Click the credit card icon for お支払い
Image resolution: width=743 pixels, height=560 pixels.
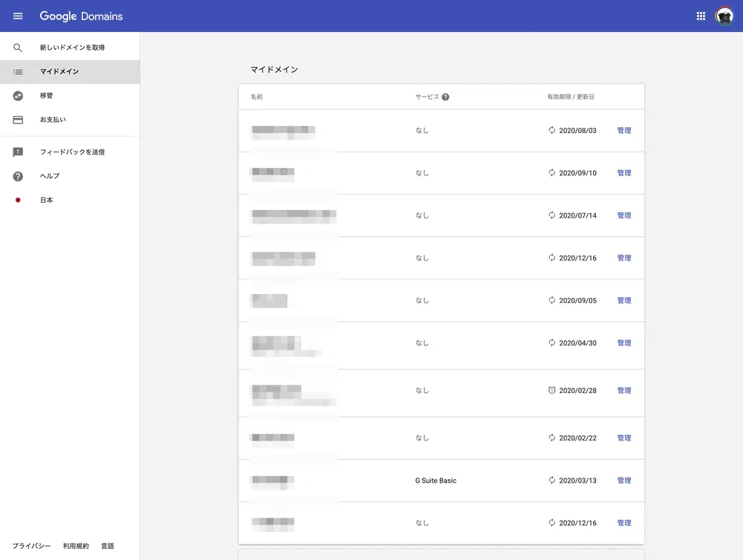18,120
